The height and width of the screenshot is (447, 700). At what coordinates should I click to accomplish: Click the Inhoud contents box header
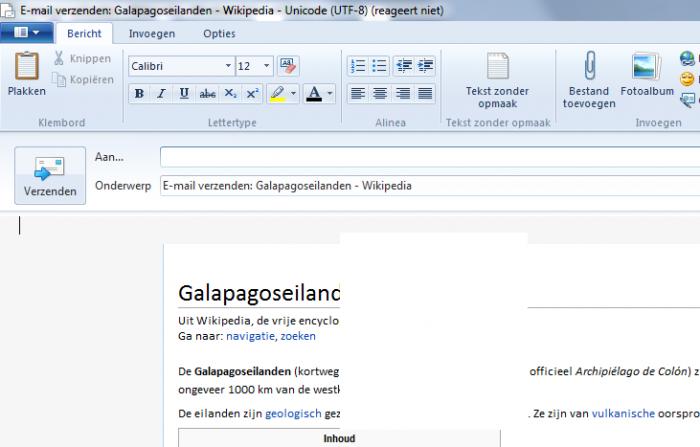[339, 439]
